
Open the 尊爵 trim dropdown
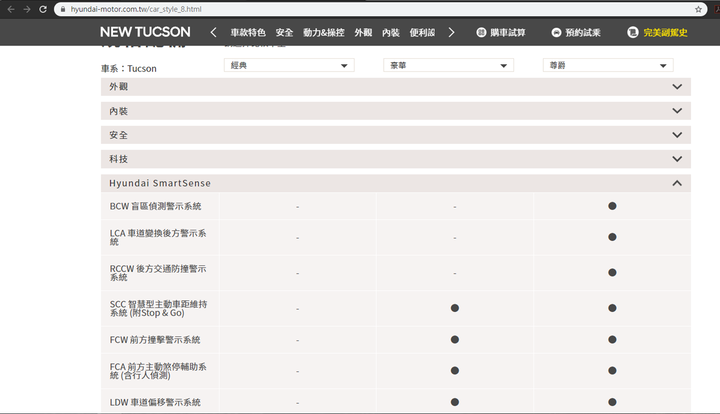[608, 65]
